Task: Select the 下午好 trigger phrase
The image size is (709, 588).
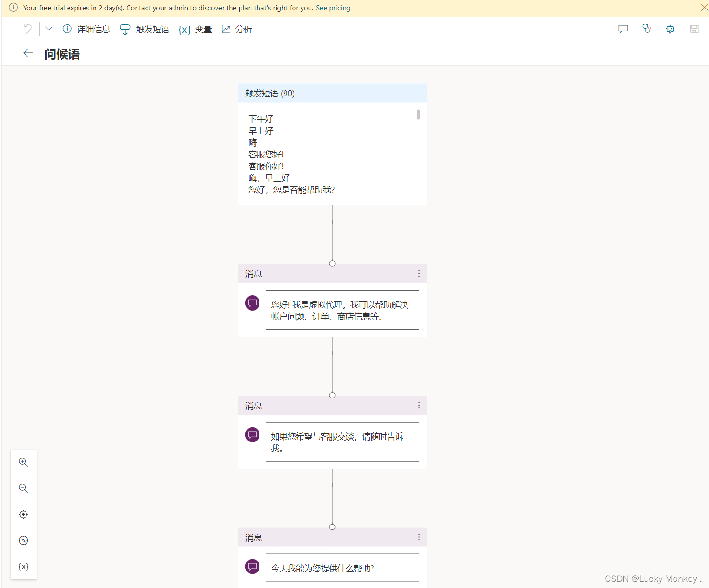Action: [x=261, y=119]
